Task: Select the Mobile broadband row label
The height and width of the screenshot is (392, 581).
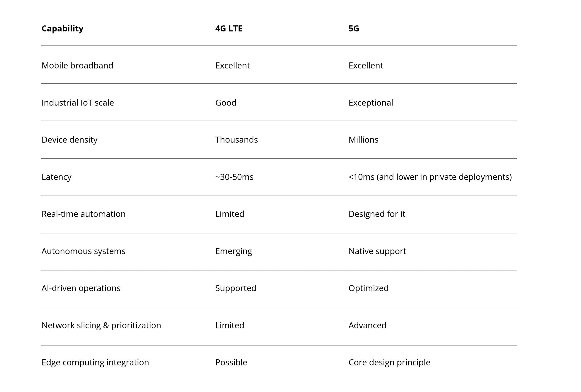Action: point(77,66)
